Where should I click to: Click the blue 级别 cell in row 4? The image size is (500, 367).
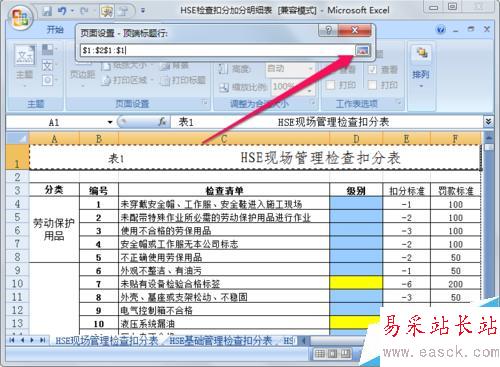click(356, 203)
